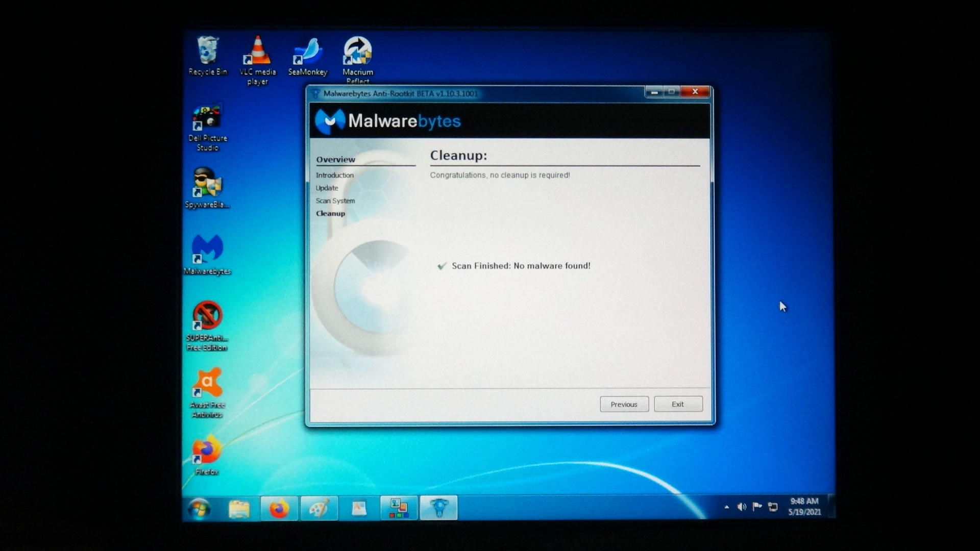This screenshot has height=551, width=980.
Task: Click the "Cleanup:" page heading
Action: (x=458, y=156)
